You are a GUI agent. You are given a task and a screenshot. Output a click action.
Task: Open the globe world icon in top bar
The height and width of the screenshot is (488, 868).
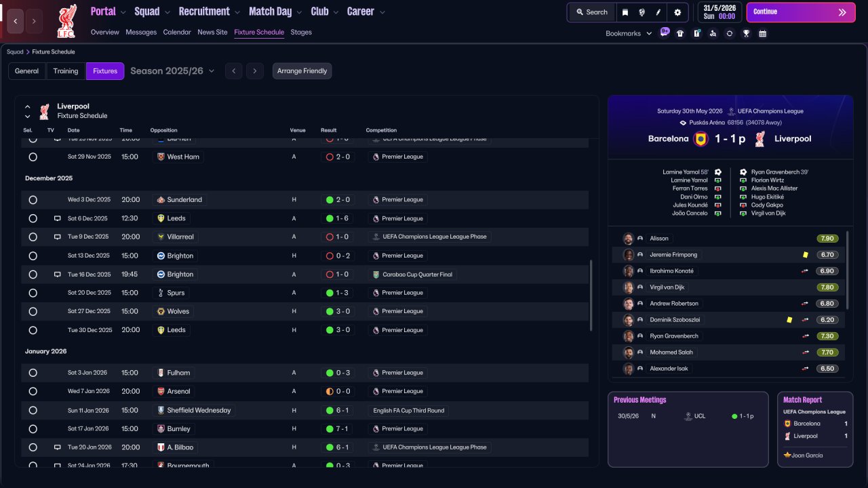click(642, 12)
